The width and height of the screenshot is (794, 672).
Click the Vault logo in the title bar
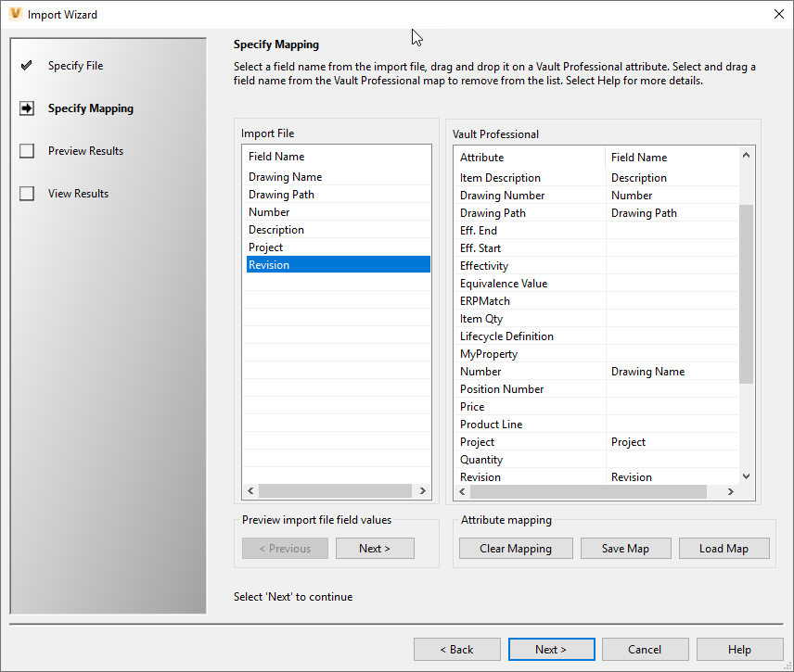15,13
